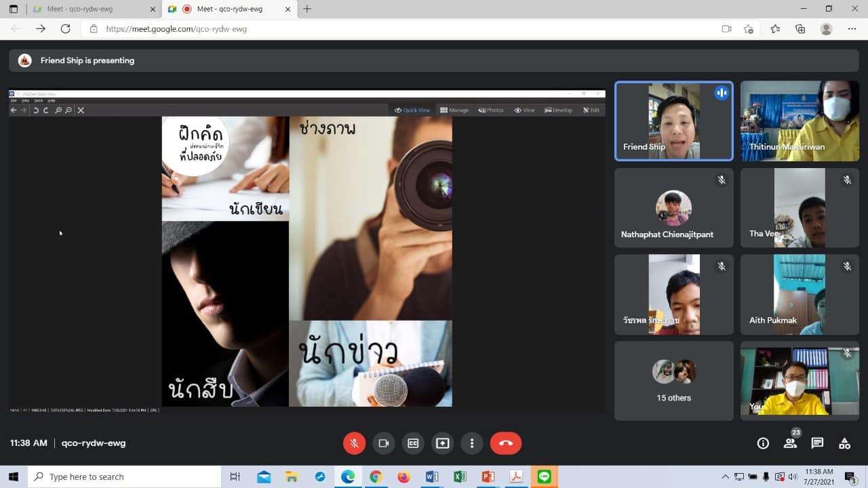Open the LINE app in the taskbar
Image resolution: width=868 pixels, height=488 pixels.
(544, 476)
